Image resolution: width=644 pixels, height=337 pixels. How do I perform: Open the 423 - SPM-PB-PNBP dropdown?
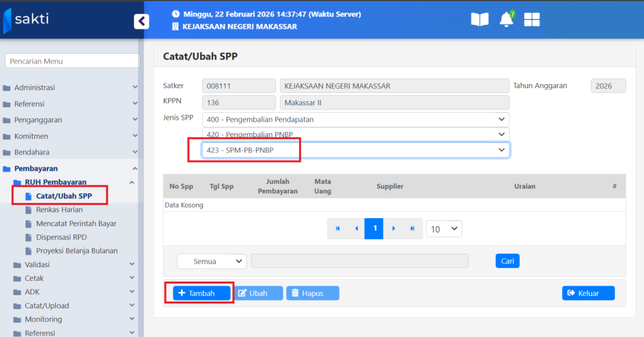355,150
